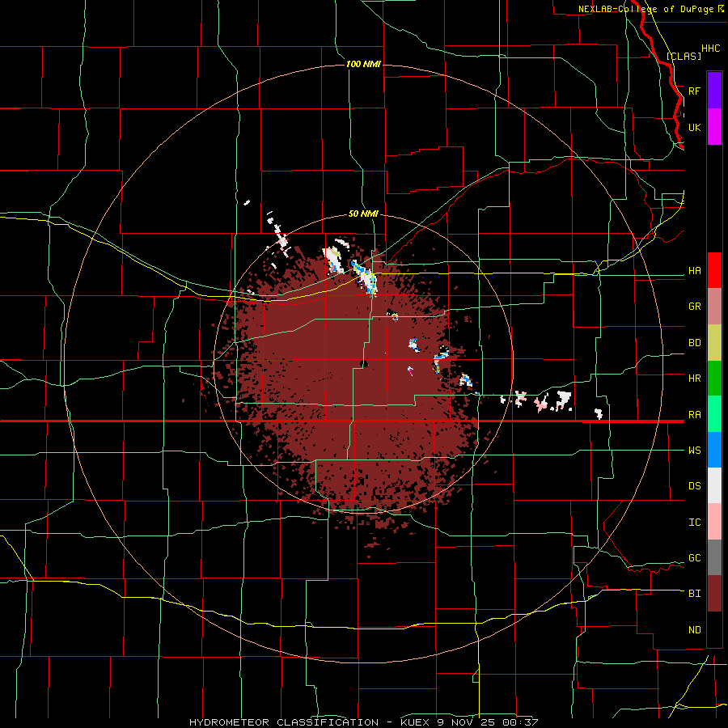
Task: Click the HA red legend swatch
Action: (x=714, y=270)
